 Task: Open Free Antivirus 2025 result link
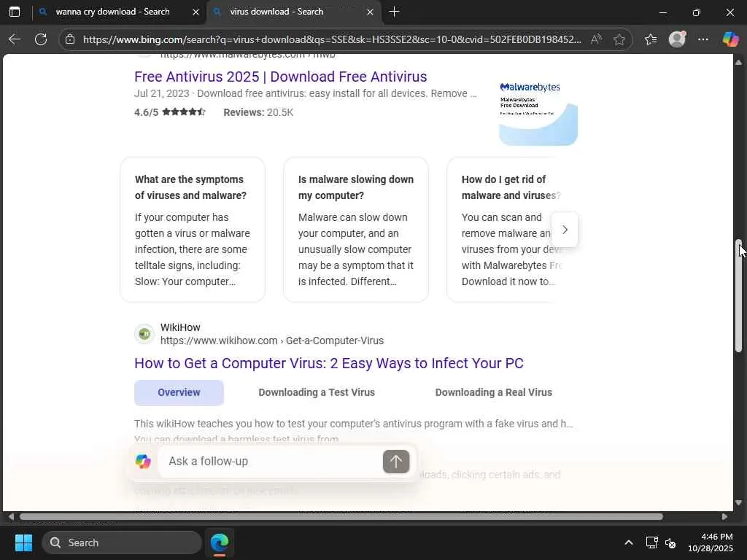tap(281, 77)
